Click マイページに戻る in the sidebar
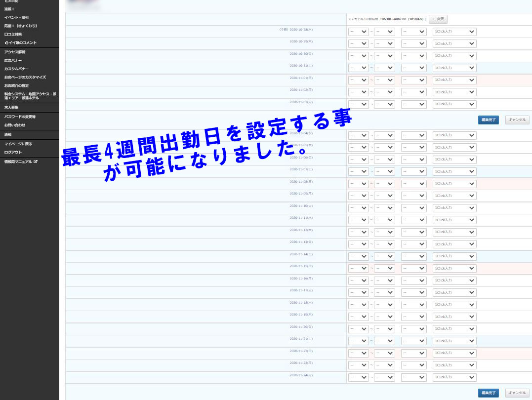 18,144
